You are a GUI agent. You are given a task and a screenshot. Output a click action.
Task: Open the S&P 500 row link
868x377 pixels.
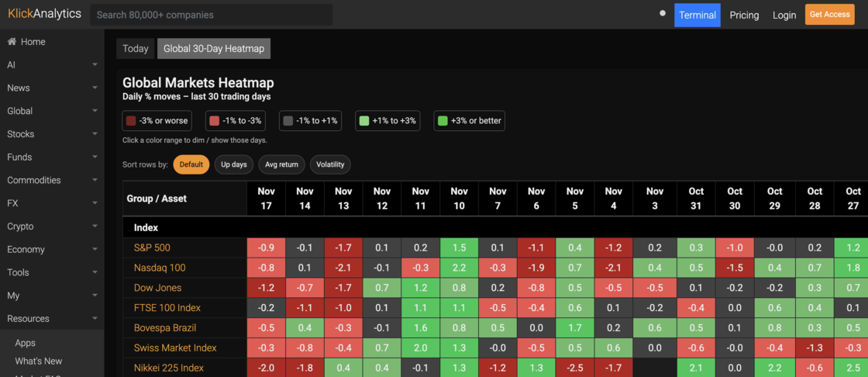coord(152,247)
